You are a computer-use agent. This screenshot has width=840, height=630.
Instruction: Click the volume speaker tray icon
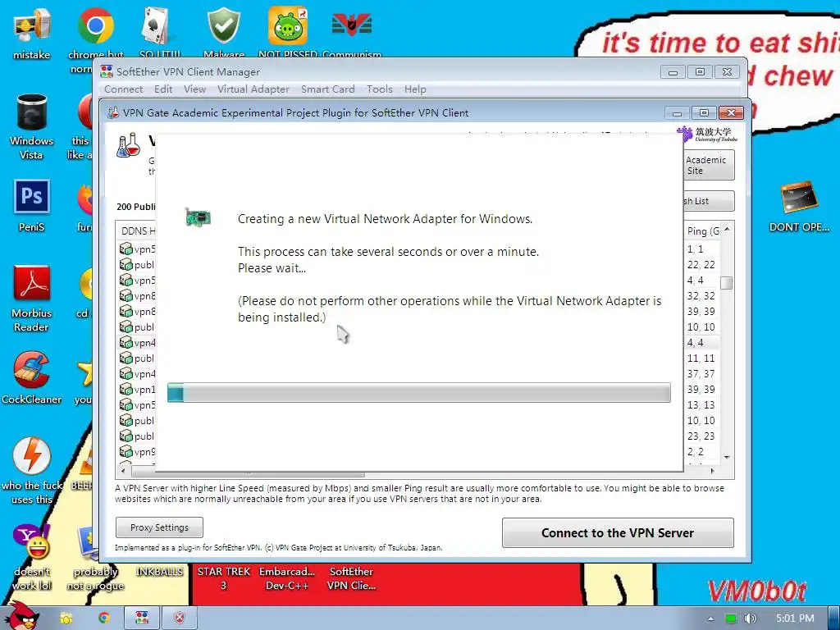pyautogui.click(x=751, y=619)
